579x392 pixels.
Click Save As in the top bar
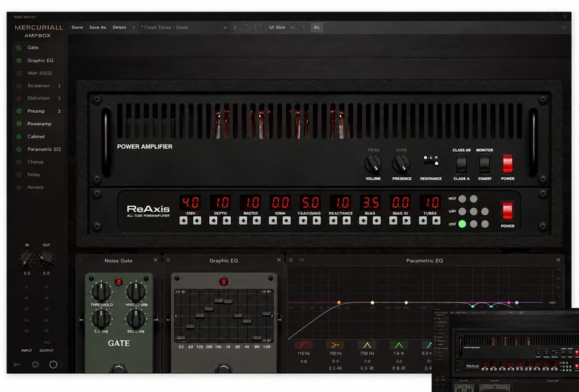tap(98, 27)
